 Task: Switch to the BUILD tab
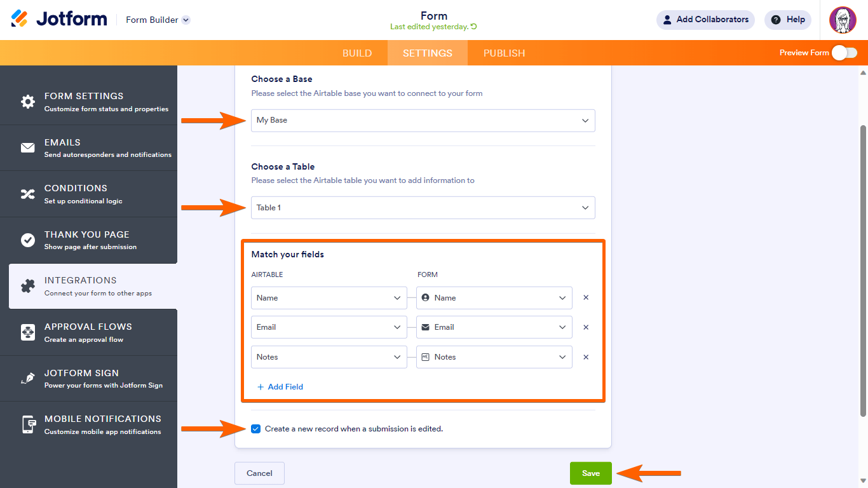pyautogui.click(x=357, y=53)
